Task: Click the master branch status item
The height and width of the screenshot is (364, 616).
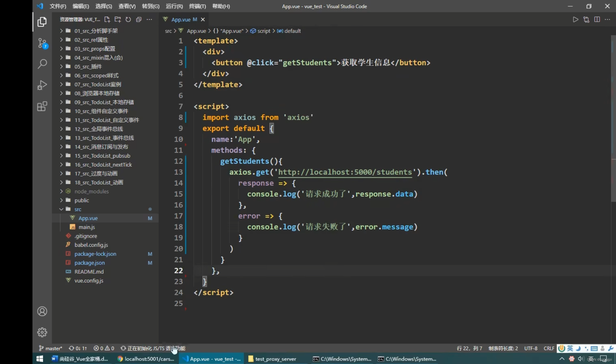Action: pos(50,348)
